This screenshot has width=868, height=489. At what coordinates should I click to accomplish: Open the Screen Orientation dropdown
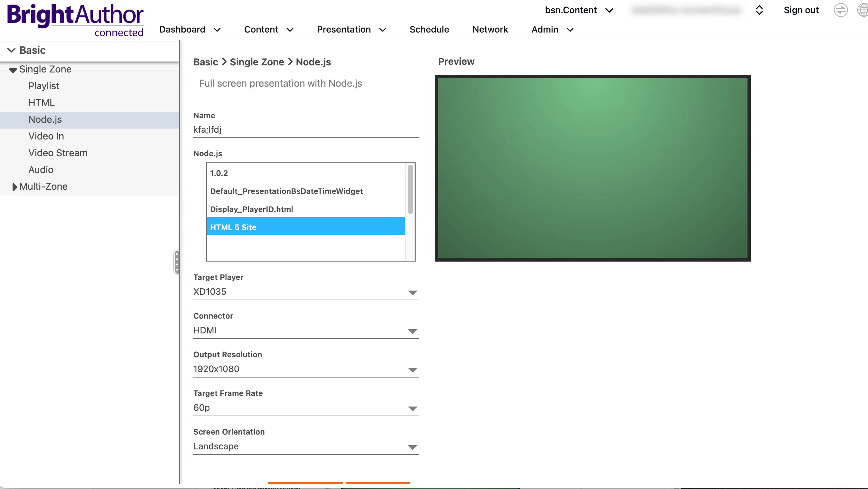(x=306, y=446)
